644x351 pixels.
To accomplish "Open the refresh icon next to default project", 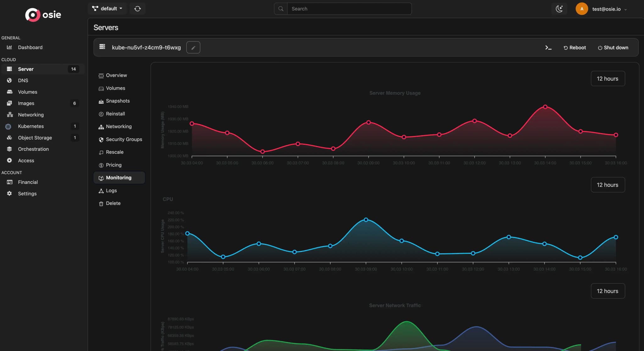I will tap(137, 8).
